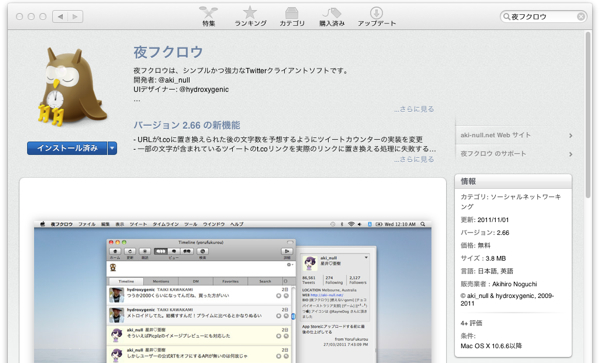
Task: Click the 販売業者: Akihiro Noguchi text
Action: pyautogui.click(x=499, y=284)
